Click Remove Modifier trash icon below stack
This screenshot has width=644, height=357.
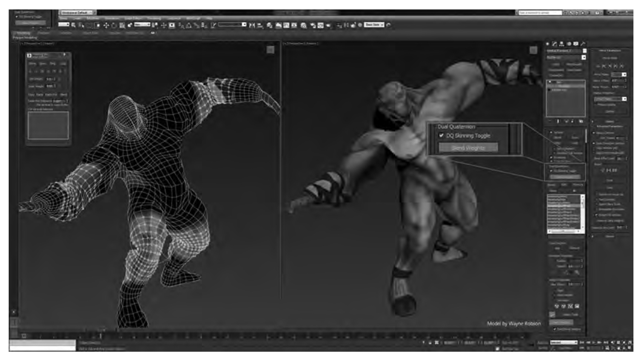[x=573, y=121]
